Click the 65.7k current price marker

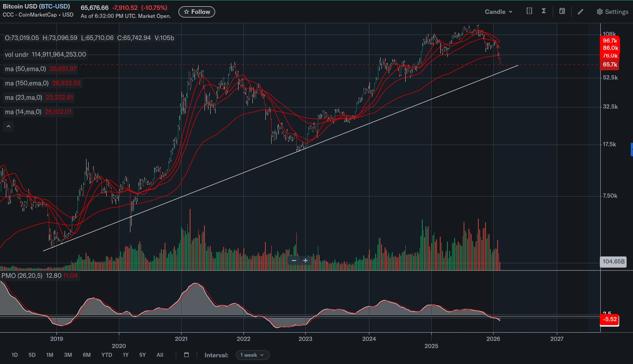[610, 65]
